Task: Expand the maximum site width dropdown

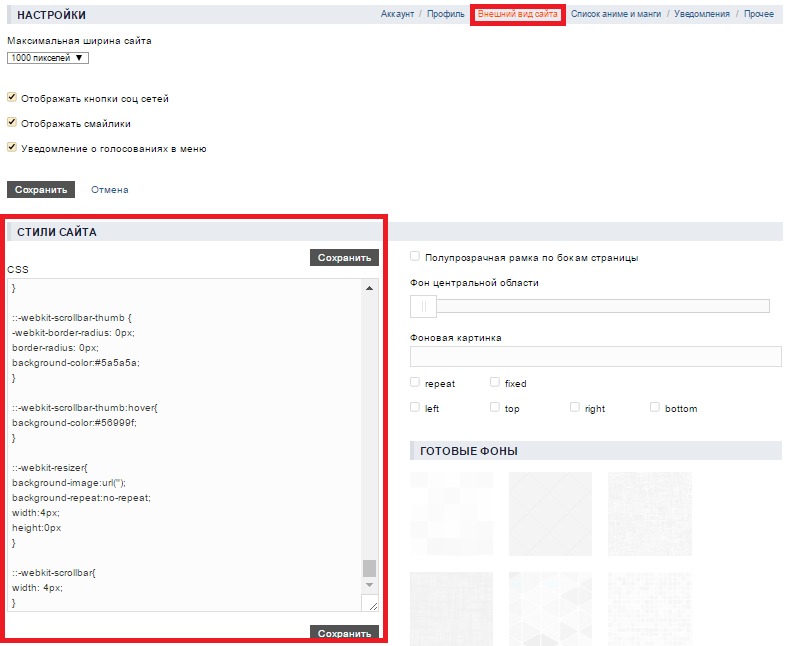Action: coord(48,58)
